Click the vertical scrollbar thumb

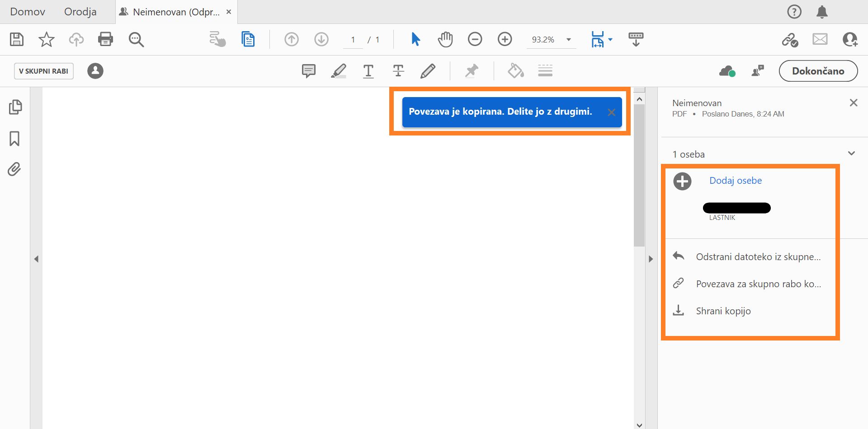(x=639, y=175)
